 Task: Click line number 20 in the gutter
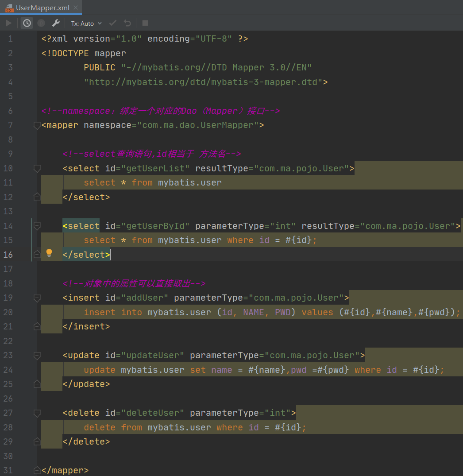coord(8,312)
